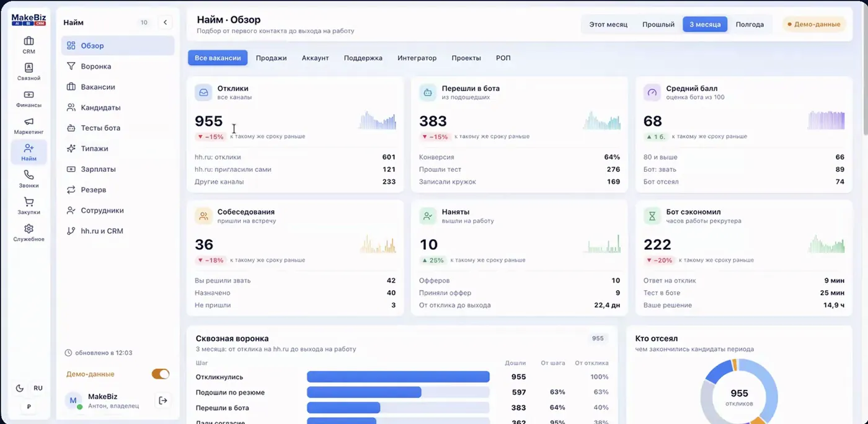Click the Средний балл gauge icon
The height and width of the screenshot is (424, 868).
click(x=652, y=92)
